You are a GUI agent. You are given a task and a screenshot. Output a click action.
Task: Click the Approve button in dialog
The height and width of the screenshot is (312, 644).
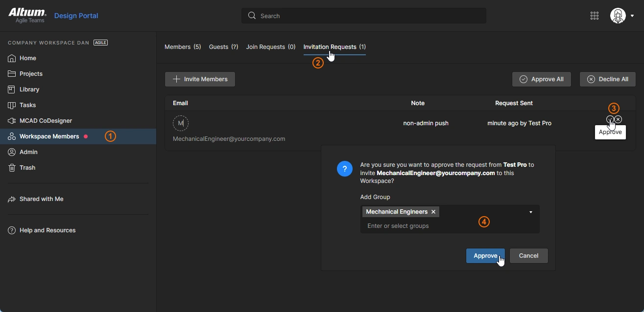tap(485, 256)
